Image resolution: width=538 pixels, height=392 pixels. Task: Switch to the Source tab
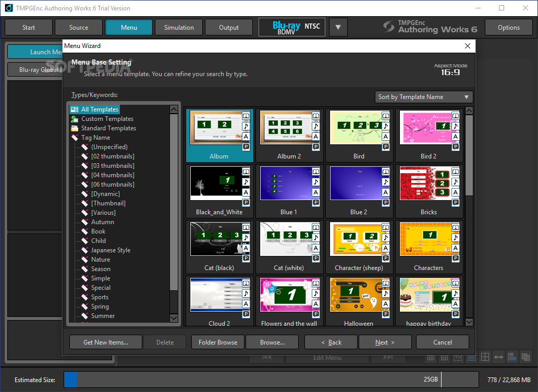pos(79,28)
